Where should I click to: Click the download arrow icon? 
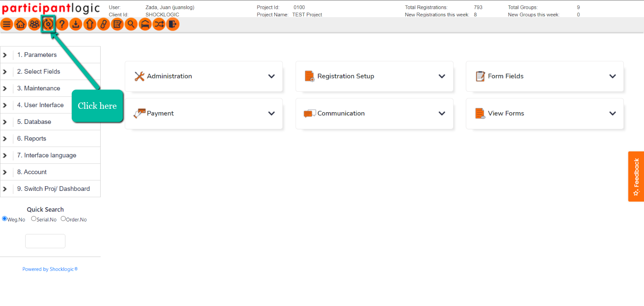coord(75,24)
